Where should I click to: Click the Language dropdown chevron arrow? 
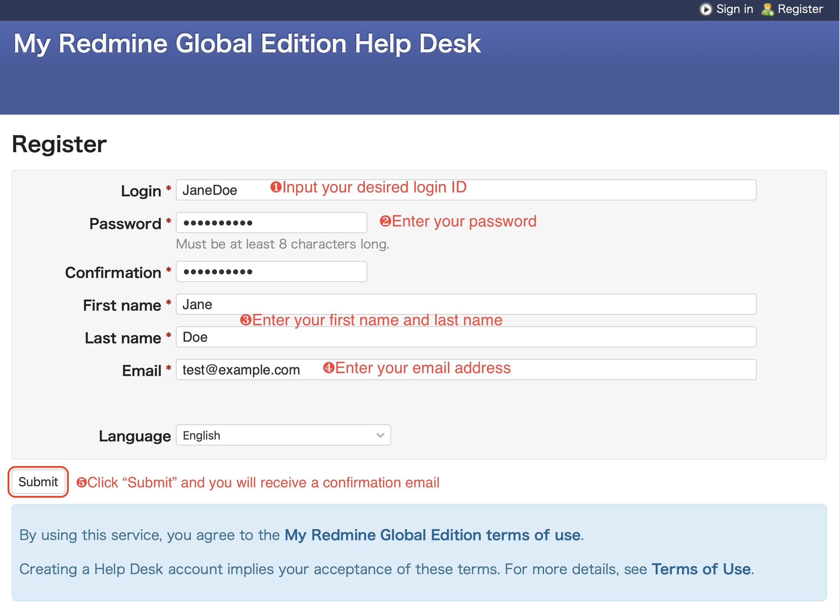[x=380, y=435]
